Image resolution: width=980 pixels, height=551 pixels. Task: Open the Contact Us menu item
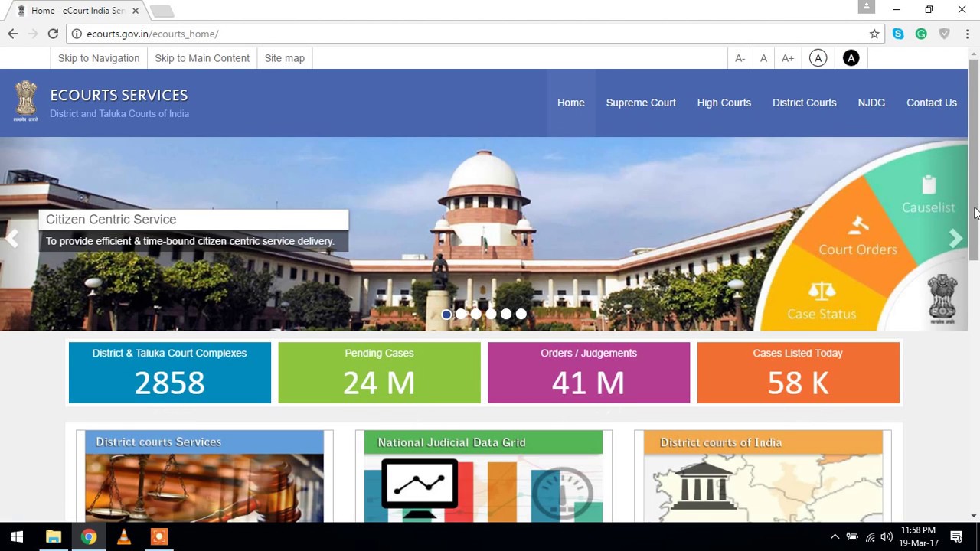click(932, 103)
